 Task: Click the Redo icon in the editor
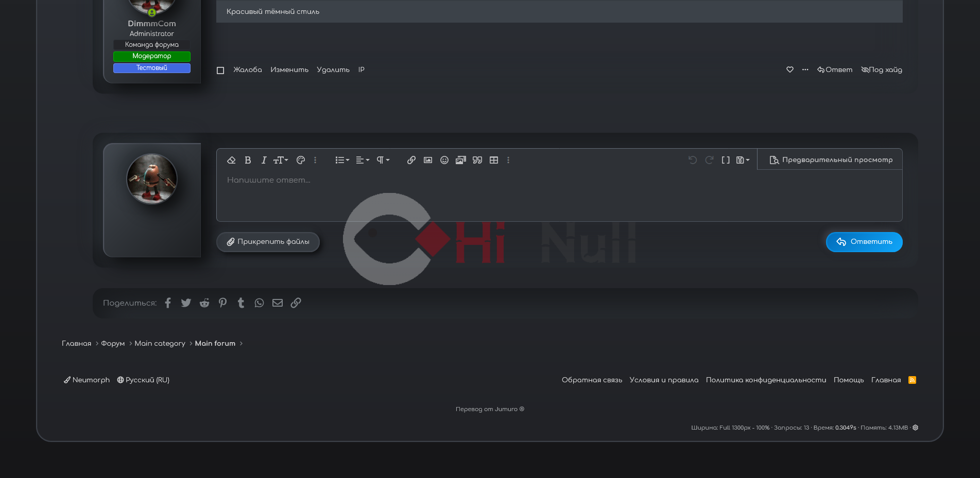(x=709, y=160)
